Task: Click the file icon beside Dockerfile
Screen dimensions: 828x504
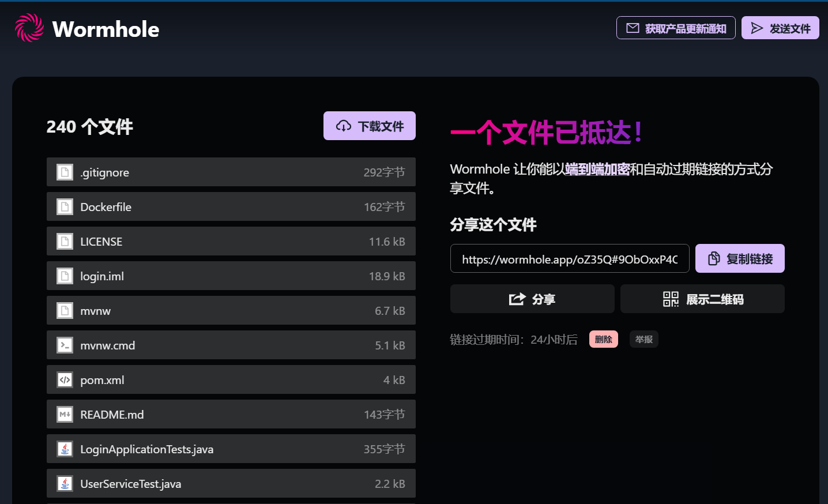Action: pos(65,207)
